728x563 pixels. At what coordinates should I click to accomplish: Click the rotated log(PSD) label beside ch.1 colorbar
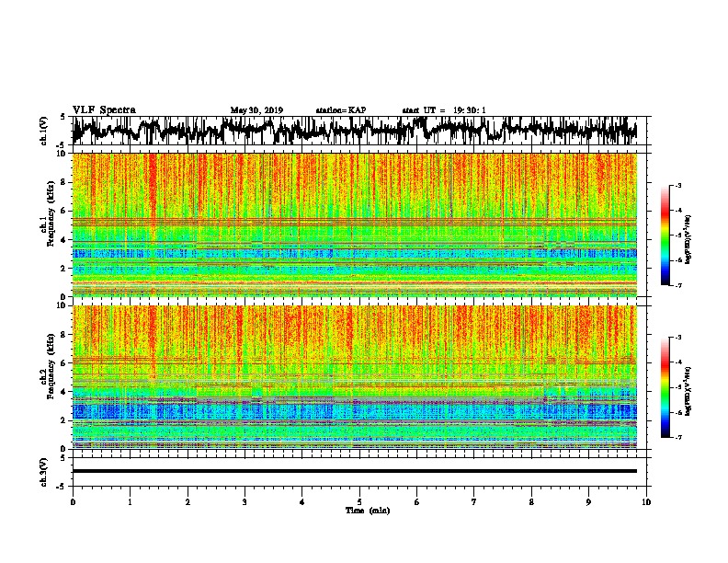[x=688, y=239]
